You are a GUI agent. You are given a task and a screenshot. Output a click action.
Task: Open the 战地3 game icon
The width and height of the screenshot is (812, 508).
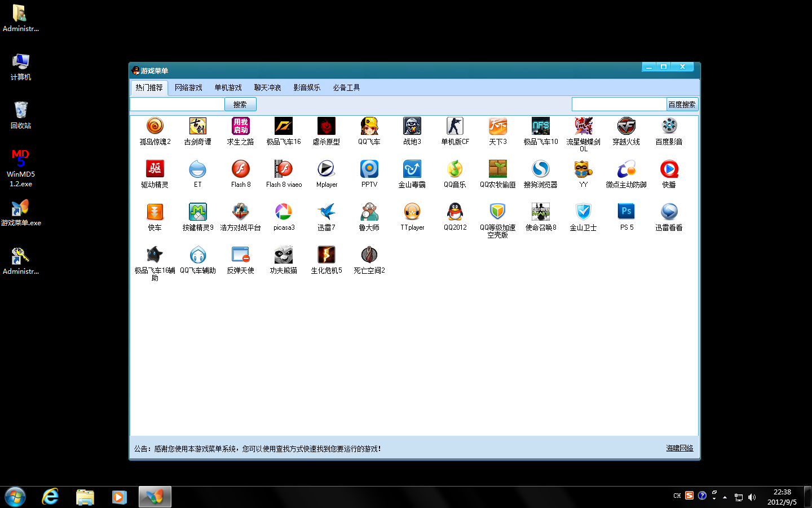pos(412,126)
